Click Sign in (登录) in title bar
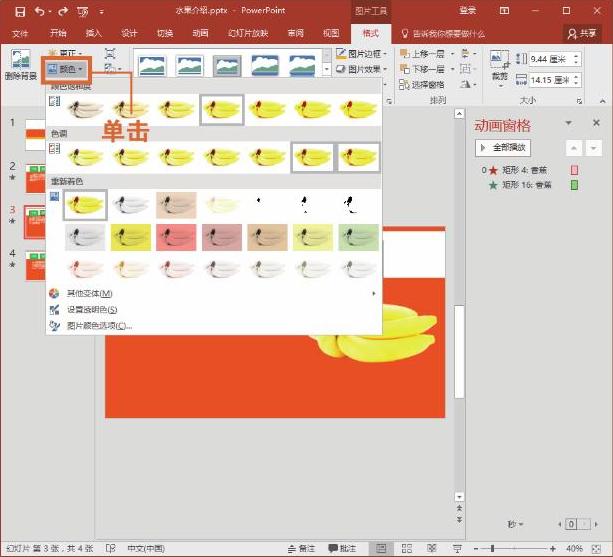The height and width of the screenshot is (557, 613). [467, 11]
